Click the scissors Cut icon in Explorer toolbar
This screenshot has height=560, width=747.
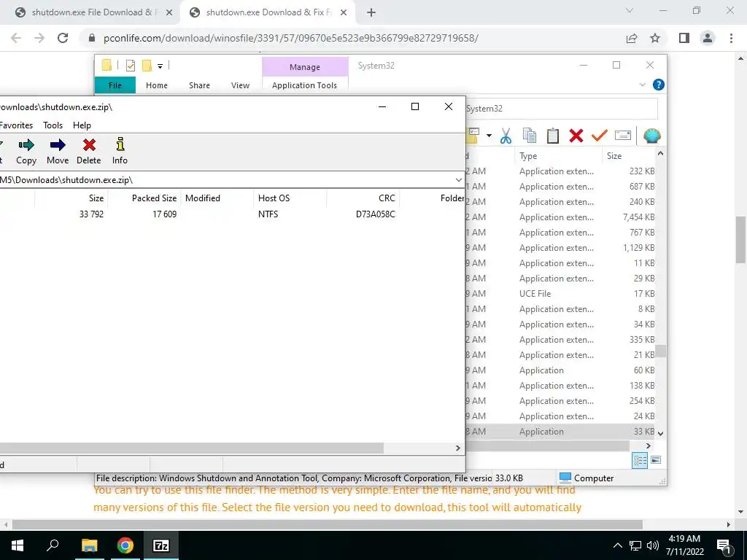[x=506, y=136]
